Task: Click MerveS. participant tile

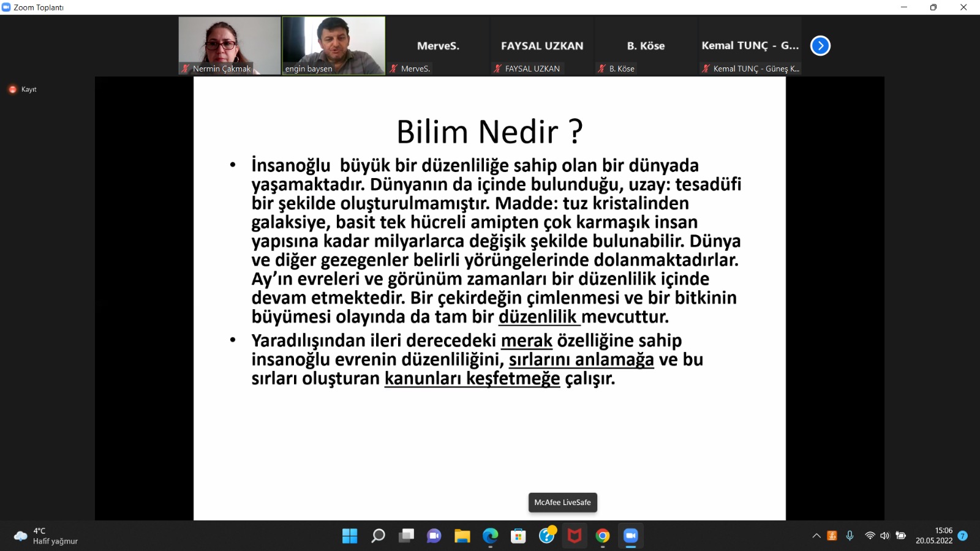Action: 438,46
